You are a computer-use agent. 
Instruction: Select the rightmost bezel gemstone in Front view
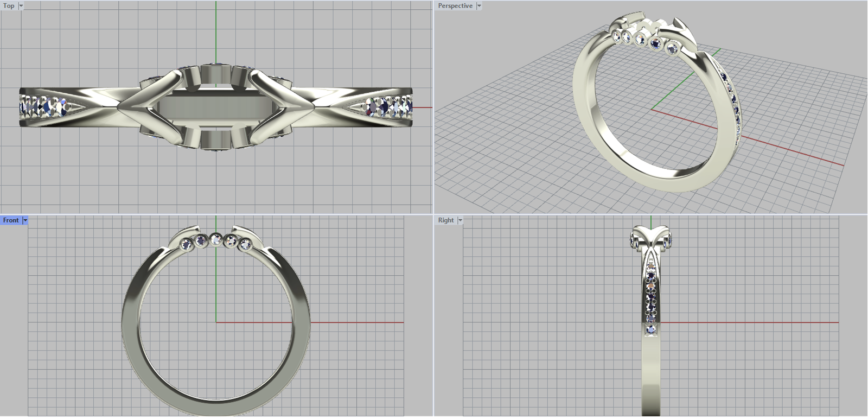(x=245, y=245)
